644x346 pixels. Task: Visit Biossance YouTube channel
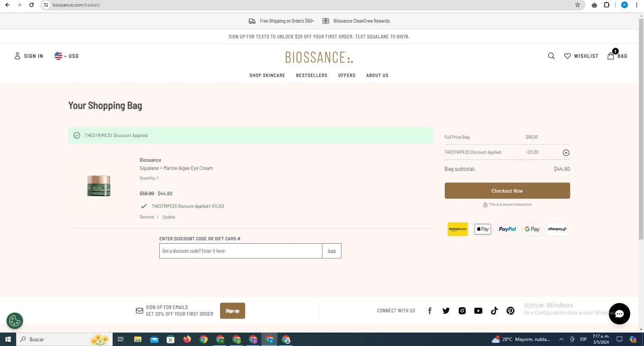(x=478, y=311)
